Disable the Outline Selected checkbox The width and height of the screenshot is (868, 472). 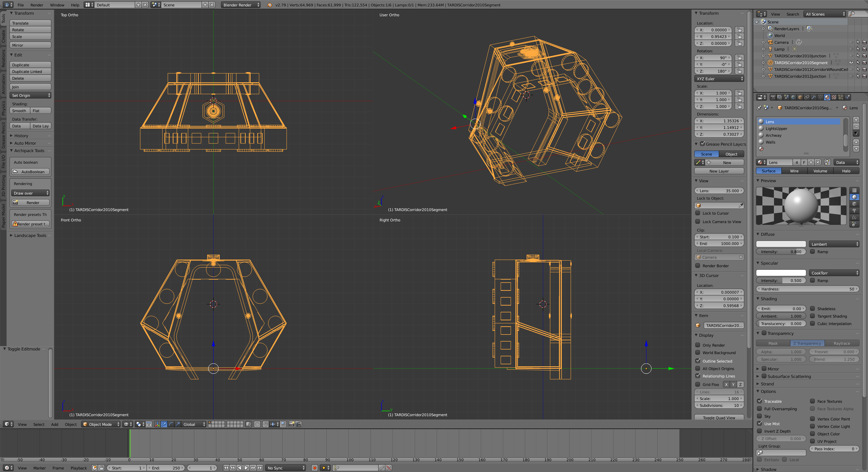point(698,361)
